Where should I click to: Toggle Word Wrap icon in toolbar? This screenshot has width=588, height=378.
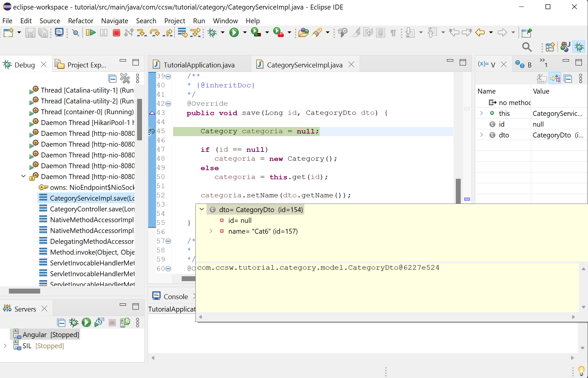click(x=368, y=32)
